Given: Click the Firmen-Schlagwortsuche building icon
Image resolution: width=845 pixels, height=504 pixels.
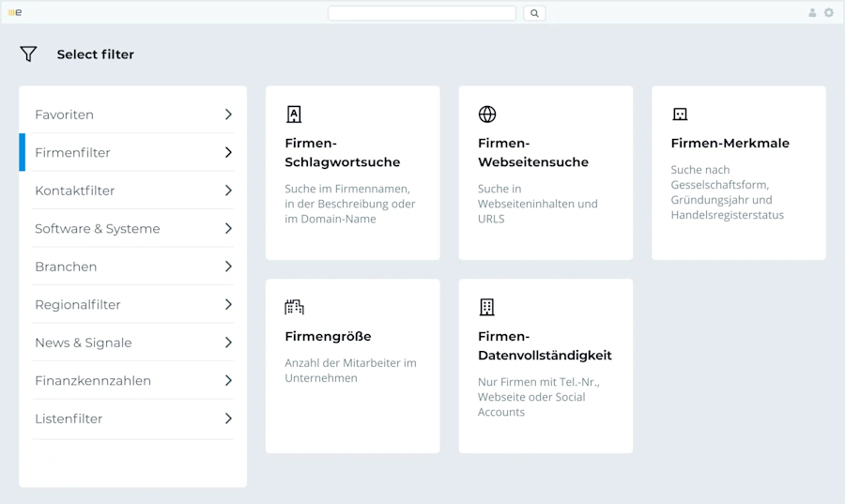Looking at the screenshot, I should coord(294,115).
